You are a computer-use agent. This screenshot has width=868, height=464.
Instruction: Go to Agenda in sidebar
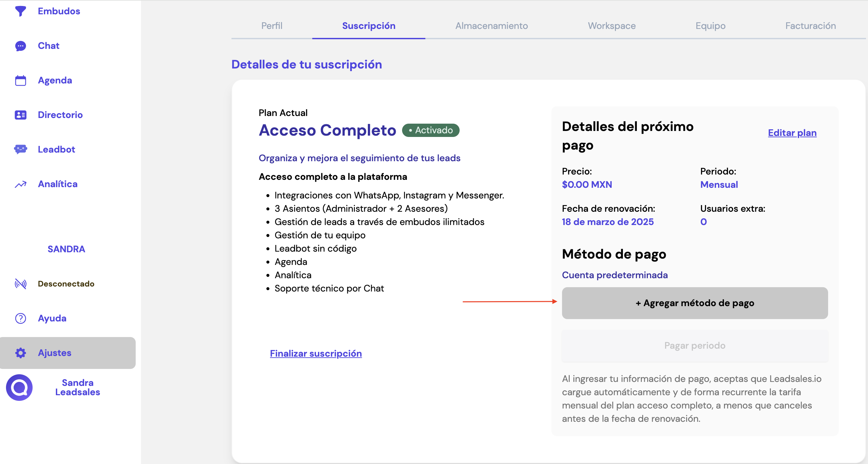click(55, 80)
